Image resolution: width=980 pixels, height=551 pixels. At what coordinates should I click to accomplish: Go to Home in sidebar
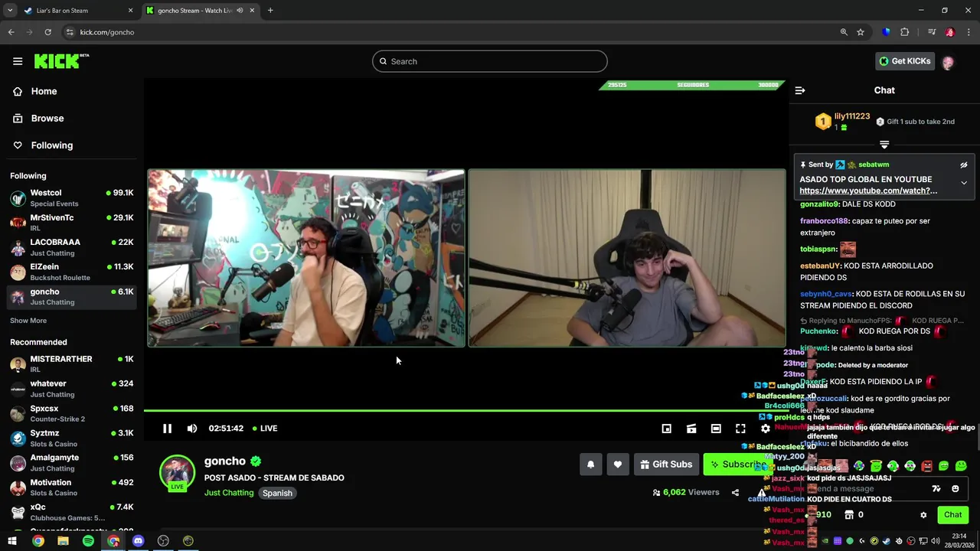coord(44,91)
